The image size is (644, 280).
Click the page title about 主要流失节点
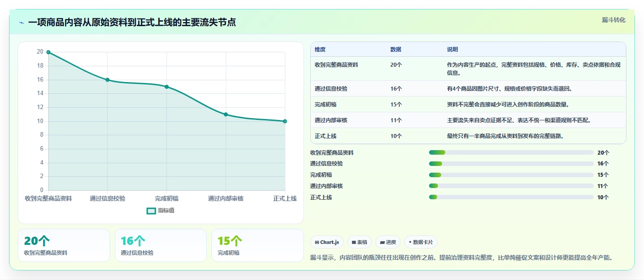click(x=132, y=23)
